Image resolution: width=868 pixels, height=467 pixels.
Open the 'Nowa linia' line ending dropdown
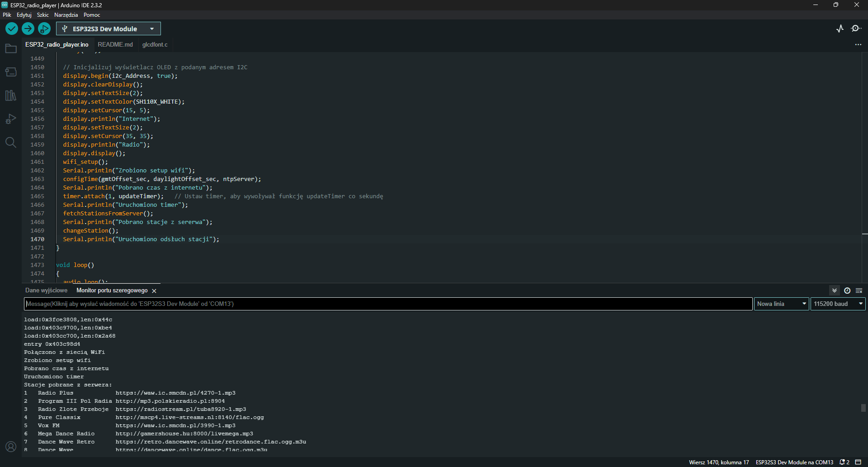pyautogui.click(x=781, y=304)
